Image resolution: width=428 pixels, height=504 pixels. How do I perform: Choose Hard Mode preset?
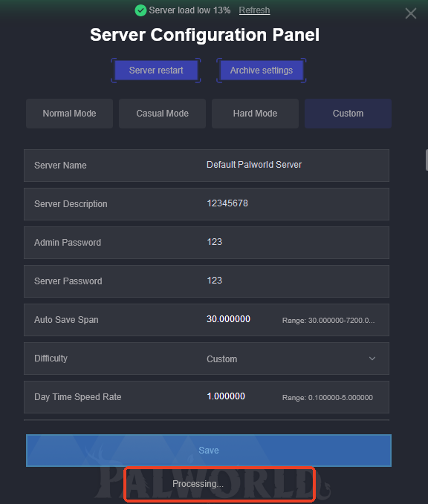(x=255, y=114)
